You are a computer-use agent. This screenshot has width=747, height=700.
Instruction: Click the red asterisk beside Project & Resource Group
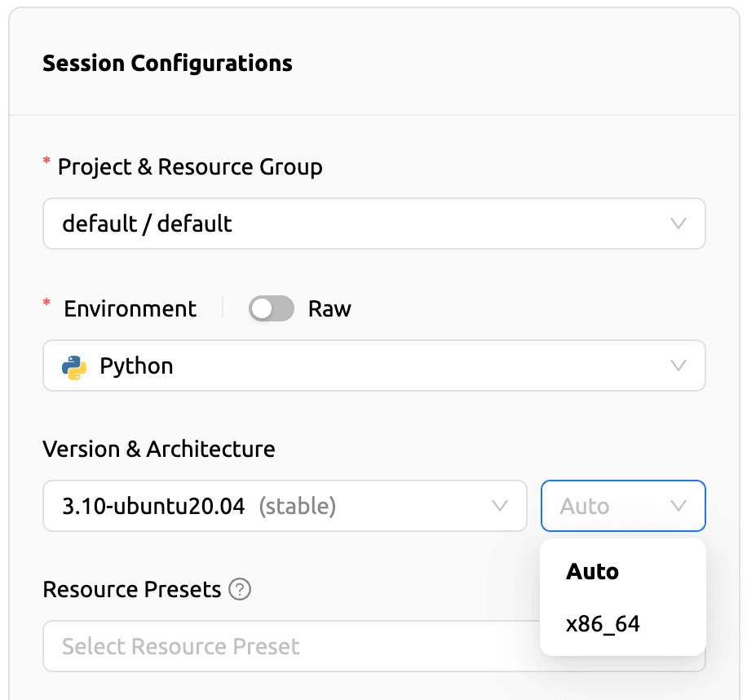[x=46, y=161]
